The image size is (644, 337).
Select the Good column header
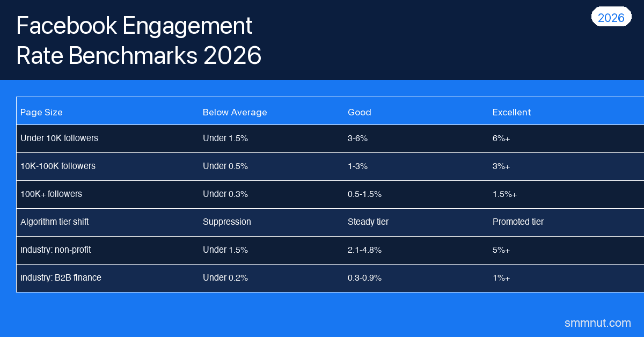tap(360, 112)
